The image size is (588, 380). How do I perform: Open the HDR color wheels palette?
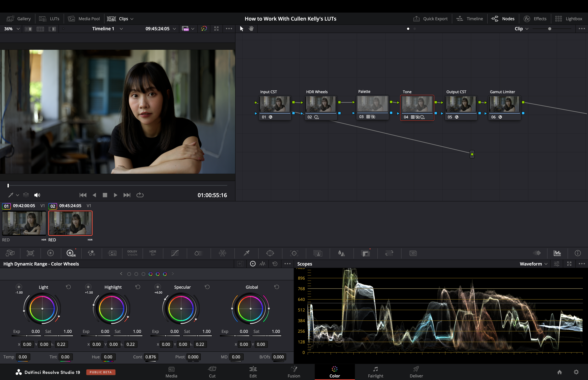click(71, 253)
